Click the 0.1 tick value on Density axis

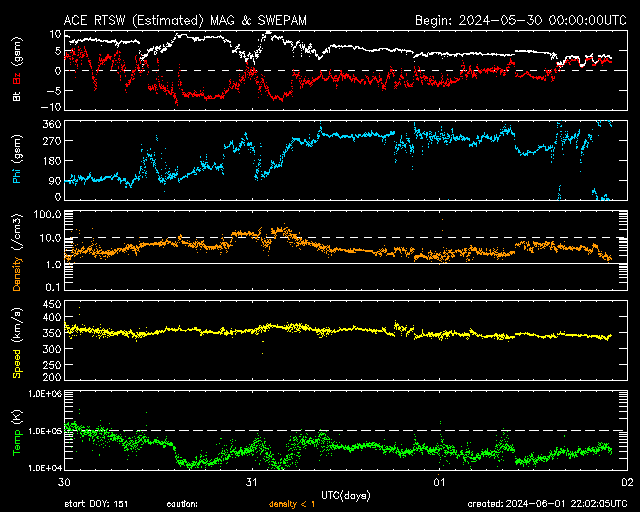click(53, 287)
